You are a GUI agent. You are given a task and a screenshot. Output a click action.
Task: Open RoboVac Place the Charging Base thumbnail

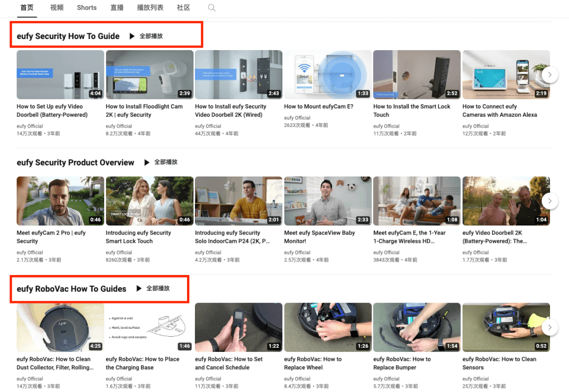click(150, 327)
